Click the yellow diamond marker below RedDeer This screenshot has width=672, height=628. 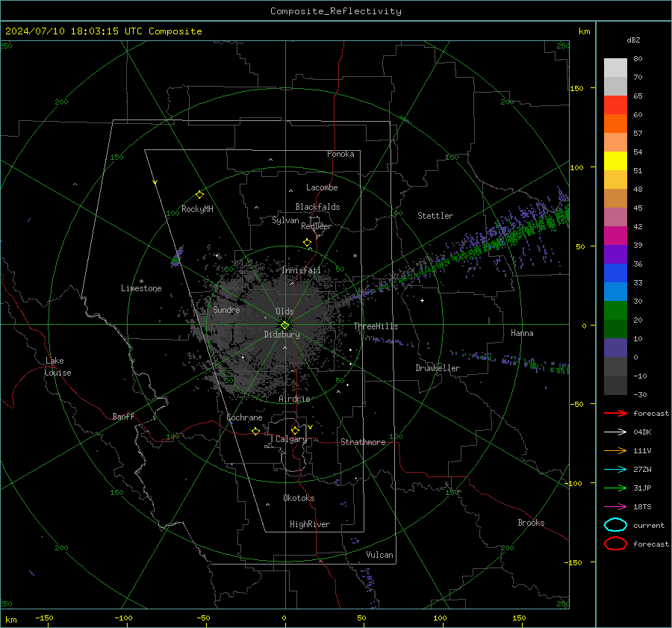point(308,243)
